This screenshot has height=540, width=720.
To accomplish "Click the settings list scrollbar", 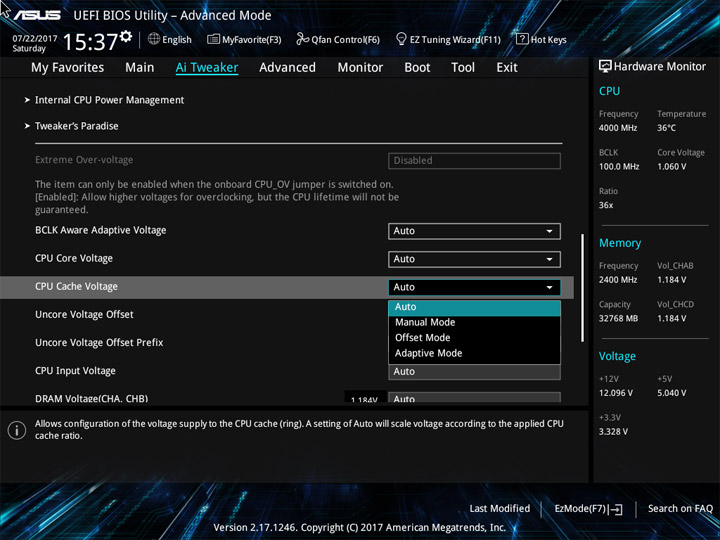I will [583, 287].
